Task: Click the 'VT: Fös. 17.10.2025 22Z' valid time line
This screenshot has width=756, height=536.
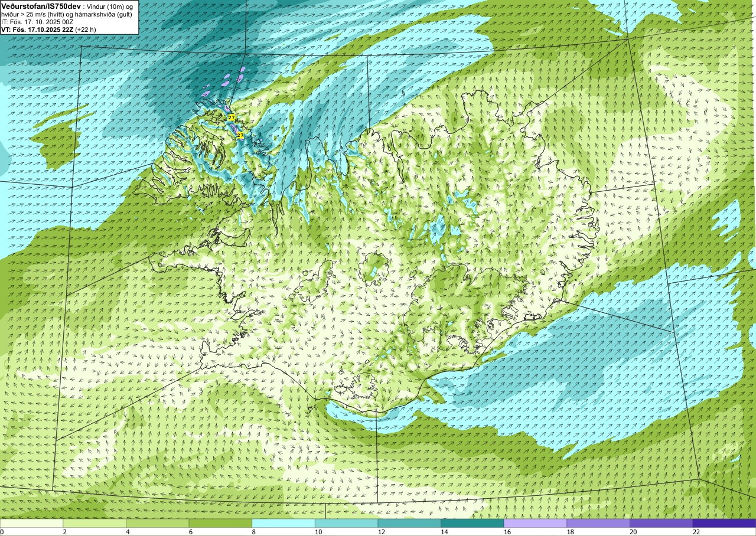Action: click(x=37, y=30)
